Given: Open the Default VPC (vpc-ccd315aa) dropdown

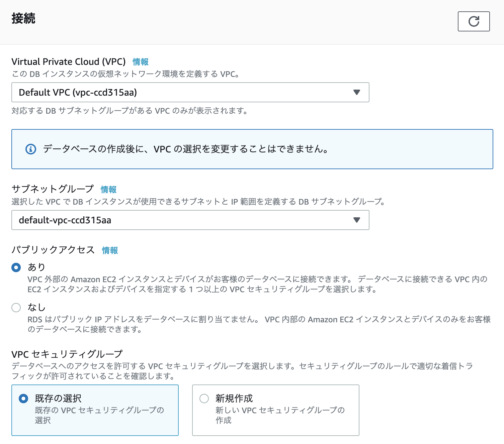Looking at the screenshot, I should (x=190, y=92).
